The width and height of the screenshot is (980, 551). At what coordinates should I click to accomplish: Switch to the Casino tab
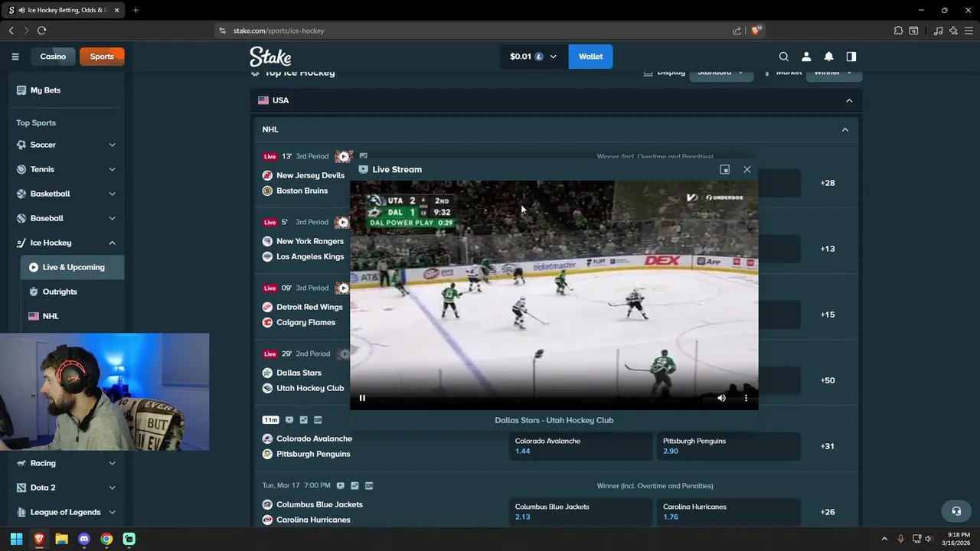(x=53, y=57)
